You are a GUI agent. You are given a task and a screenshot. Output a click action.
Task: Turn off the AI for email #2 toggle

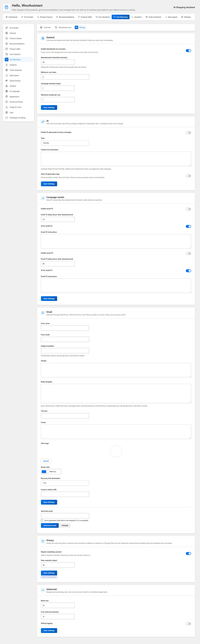pyautogui.click(x=188, y=227)
